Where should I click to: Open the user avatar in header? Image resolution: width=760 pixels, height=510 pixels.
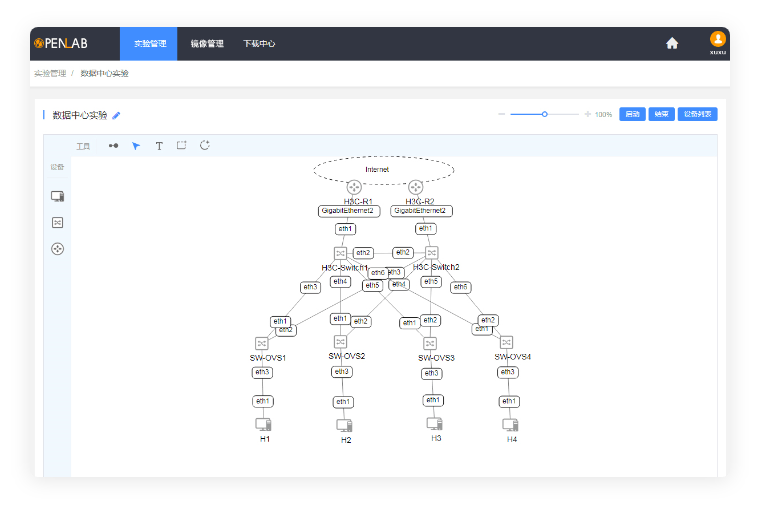click(718, 39)
